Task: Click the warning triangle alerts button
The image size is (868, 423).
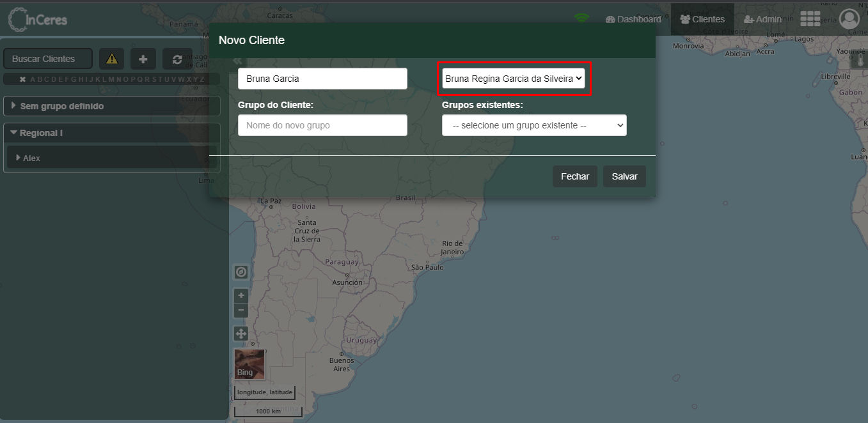Action: (x=112, y=59)
